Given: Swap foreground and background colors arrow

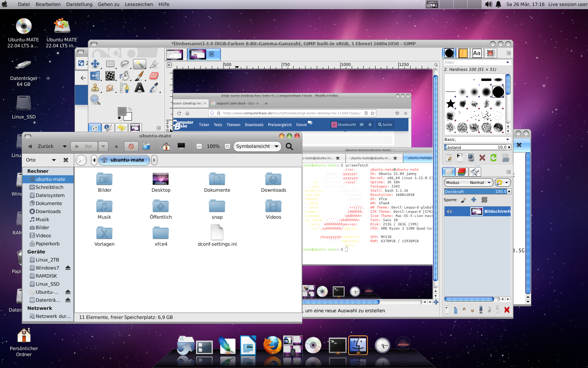Looking at the screenshot, I should tap(130, 109).
